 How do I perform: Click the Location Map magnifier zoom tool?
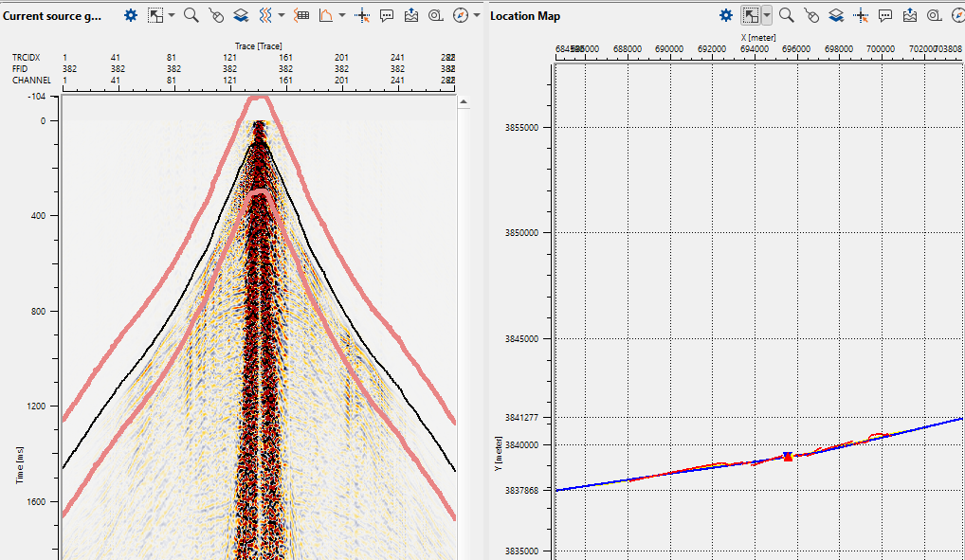pyautogui.click(x=786, y=15)
